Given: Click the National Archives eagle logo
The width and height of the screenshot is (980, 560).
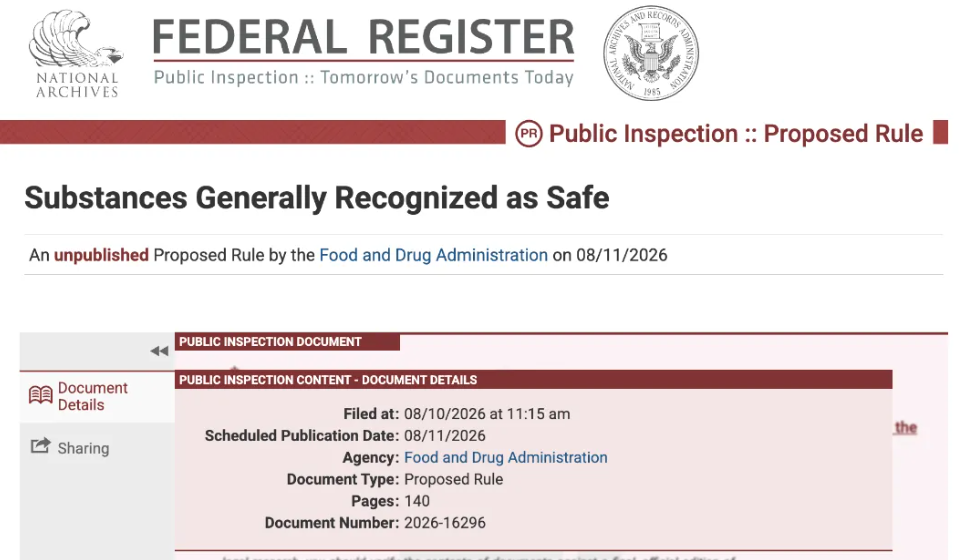Looking at the screenshot, I should coord(76,54).
